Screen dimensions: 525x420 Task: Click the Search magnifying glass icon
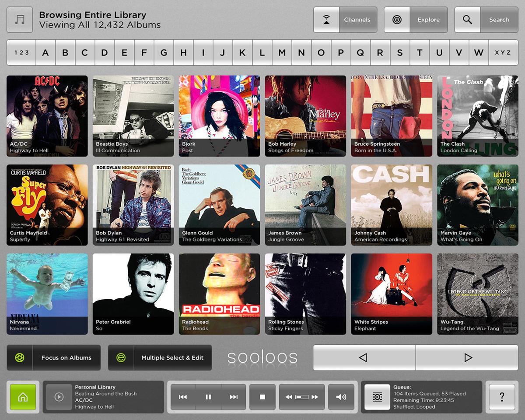[x=468, y=20]
